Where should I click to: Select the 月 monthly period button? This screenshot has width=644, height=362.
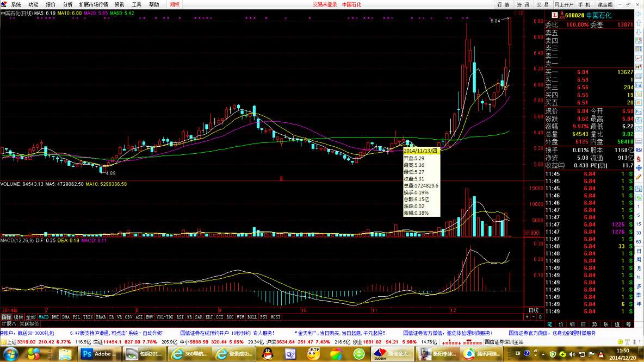639,269
